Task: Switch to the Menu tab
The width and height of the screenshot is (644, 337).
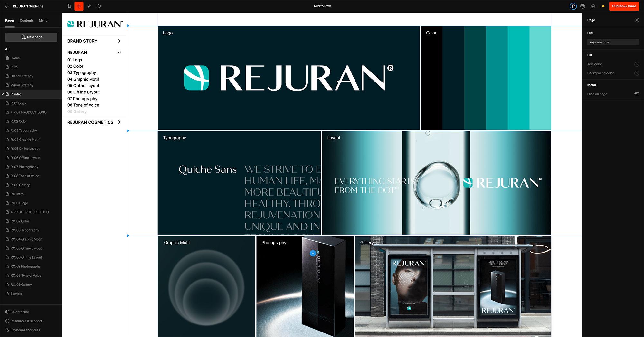Action: 43,20
